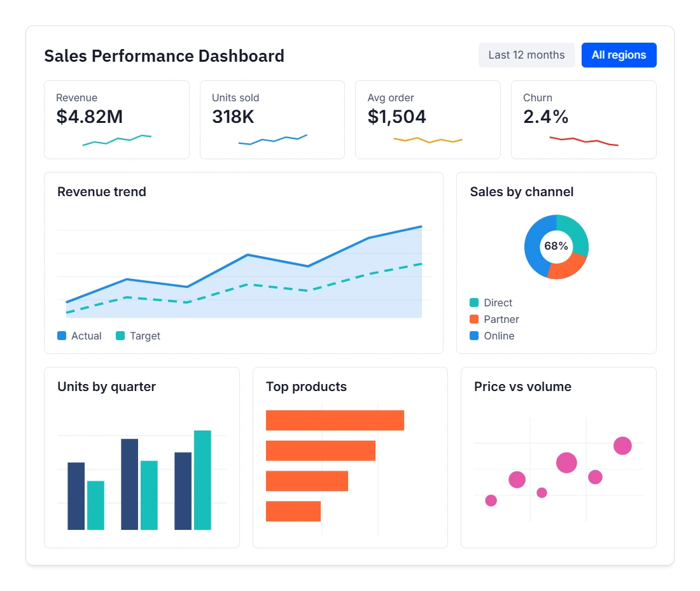
Task: Click the 68% donut center value
Action: pyautogui.click(x=556, y=246)
